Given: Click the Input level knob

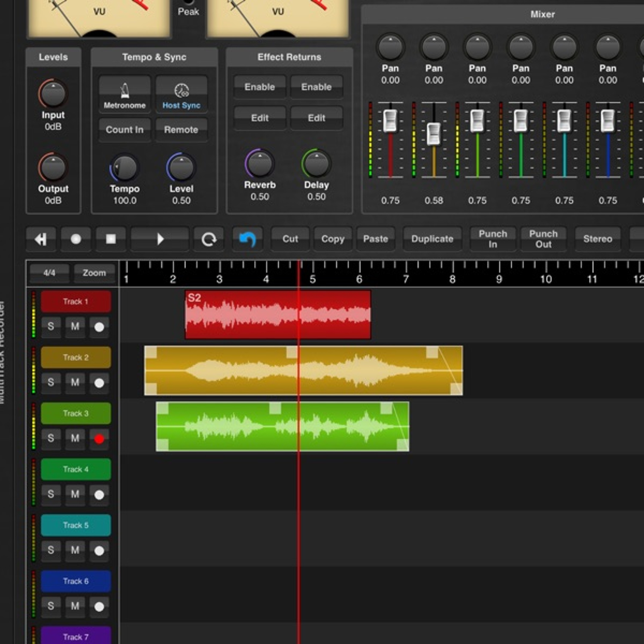Looking at the screenshot, I should pos(53,94).
